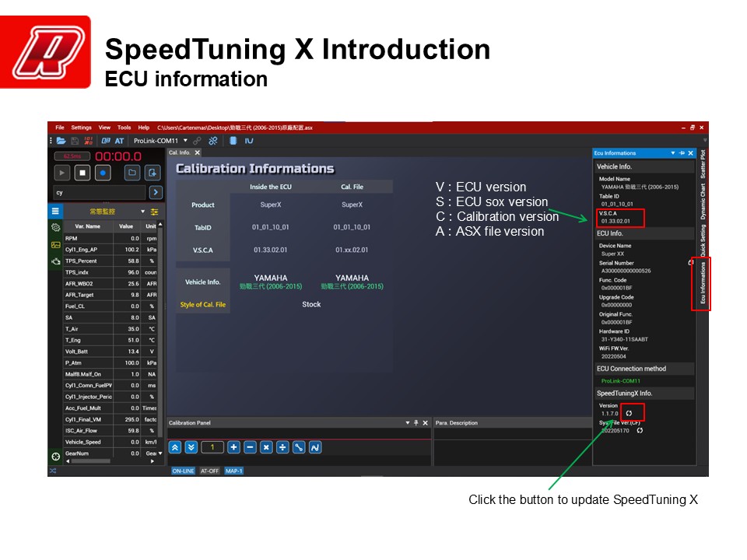The width and height of the screenshot is (747, 560).
Task: Click the MAP-1 status button
Action: pos(234,471)
